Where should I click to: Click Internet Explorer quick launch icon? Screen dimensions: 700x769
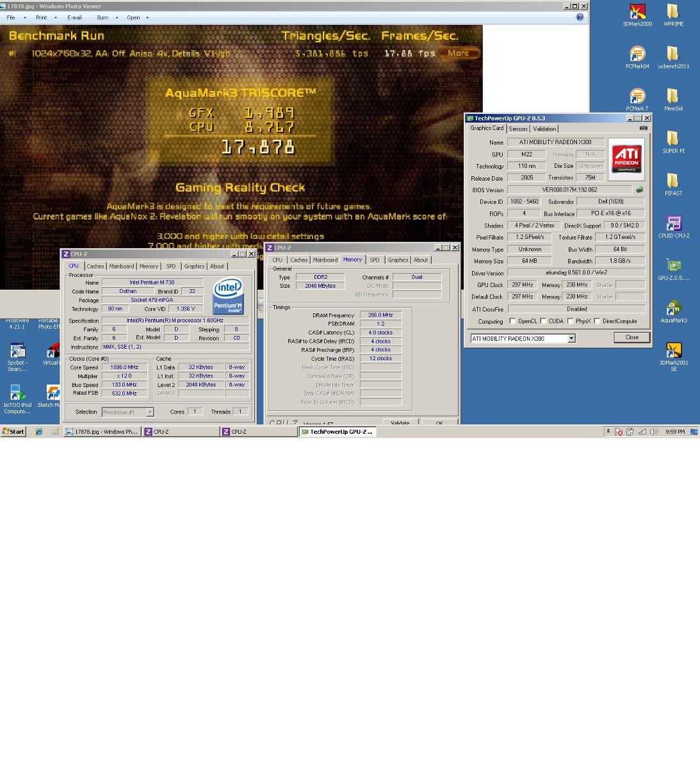pyautogui.click(x=39, y=432)
